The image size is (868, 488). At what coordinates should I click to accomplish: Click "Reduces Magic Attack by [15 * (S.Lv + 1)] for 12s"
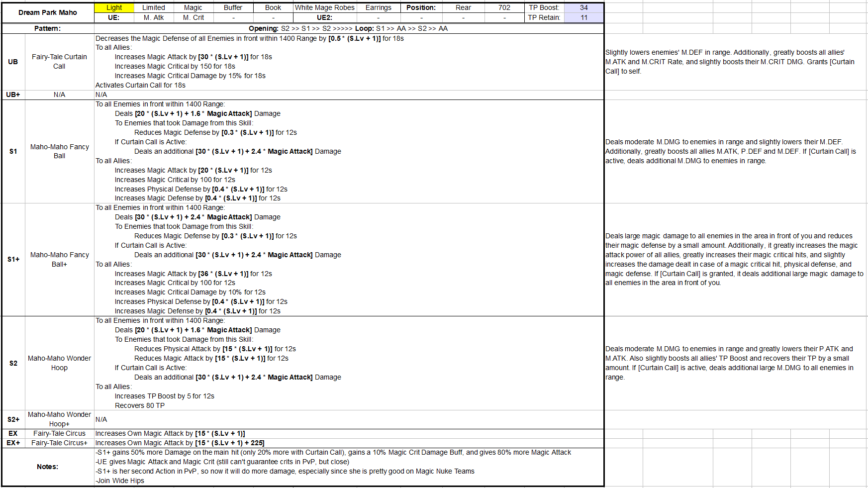211,358
